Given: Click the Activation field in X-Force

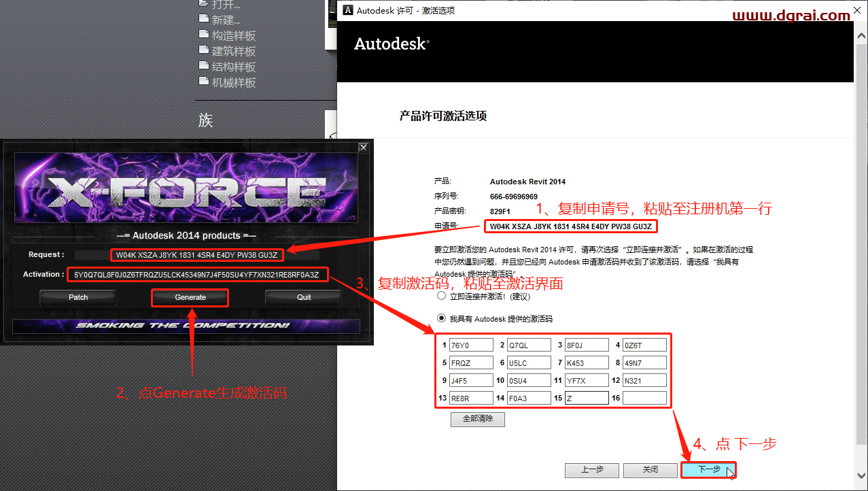Looking at the screenshot, I should (198, 275).
